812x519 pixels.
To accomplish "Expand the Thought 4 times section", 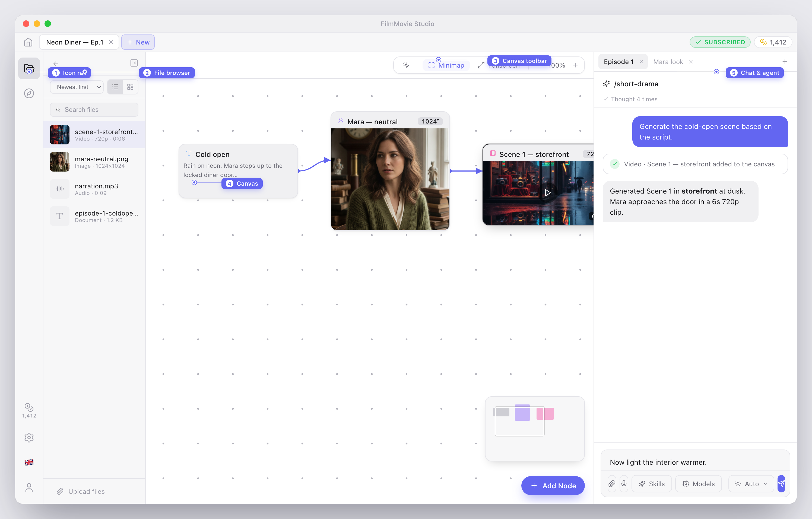I will 630,99.
